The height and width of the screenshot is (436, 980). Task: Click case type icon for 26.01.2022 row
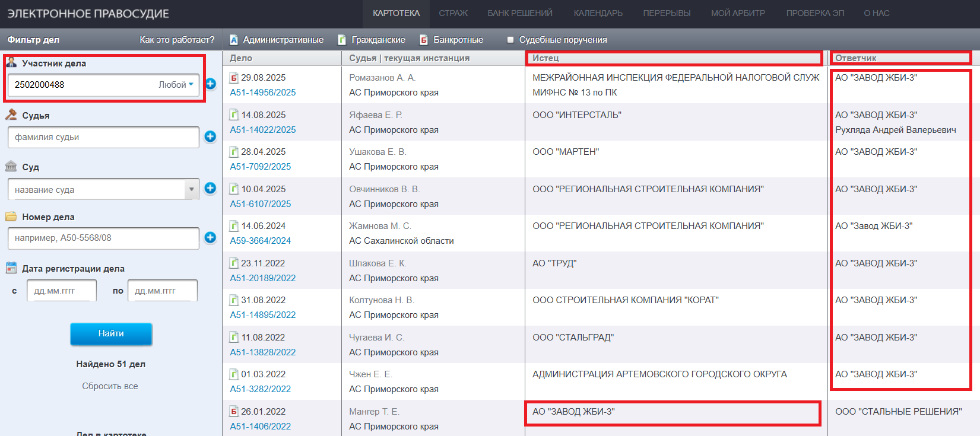[x=234, y=412]
